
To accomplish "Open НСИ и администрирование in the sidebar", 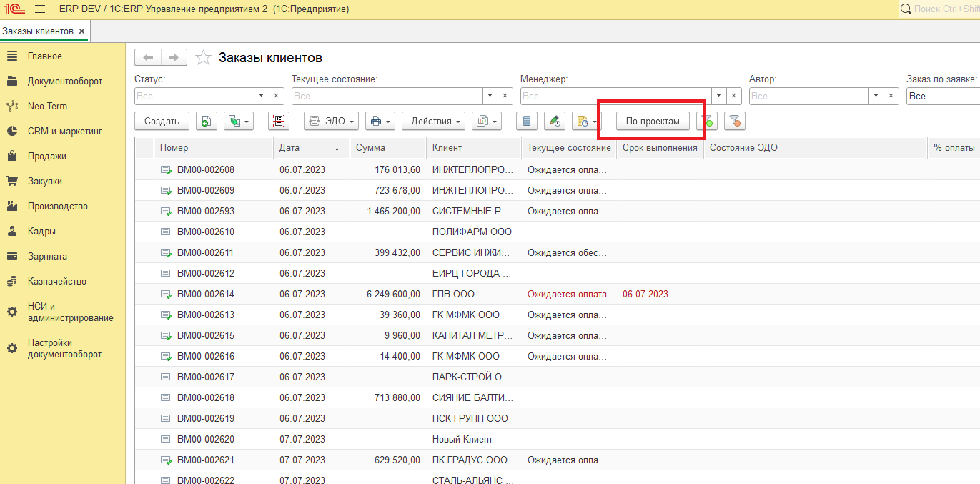I will click(x=70, y=312).
